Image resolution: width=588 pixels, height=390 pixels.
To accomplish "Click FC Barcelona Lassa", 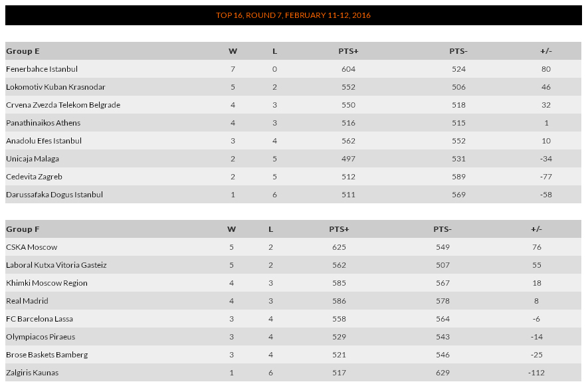I will (39, 319).
